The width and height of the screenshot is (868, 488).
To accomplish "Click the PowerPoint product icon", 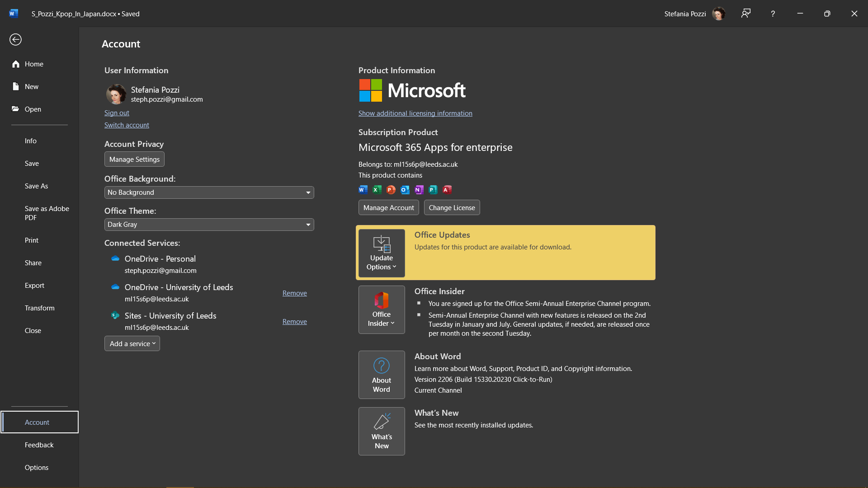I will point(391,190).
